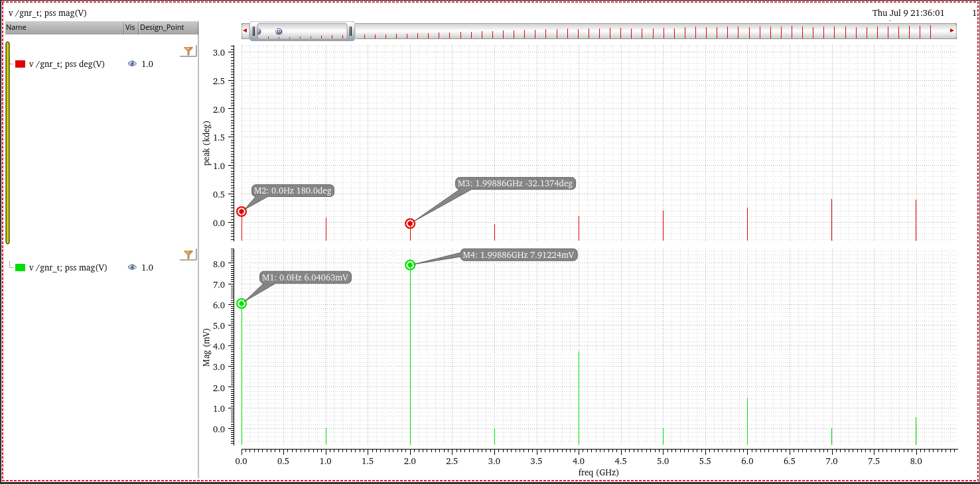Image resolution: width=980 pixels, height=484 pixels.
Task: Click the peak axis tick label '3.0'
Action: 220,52
